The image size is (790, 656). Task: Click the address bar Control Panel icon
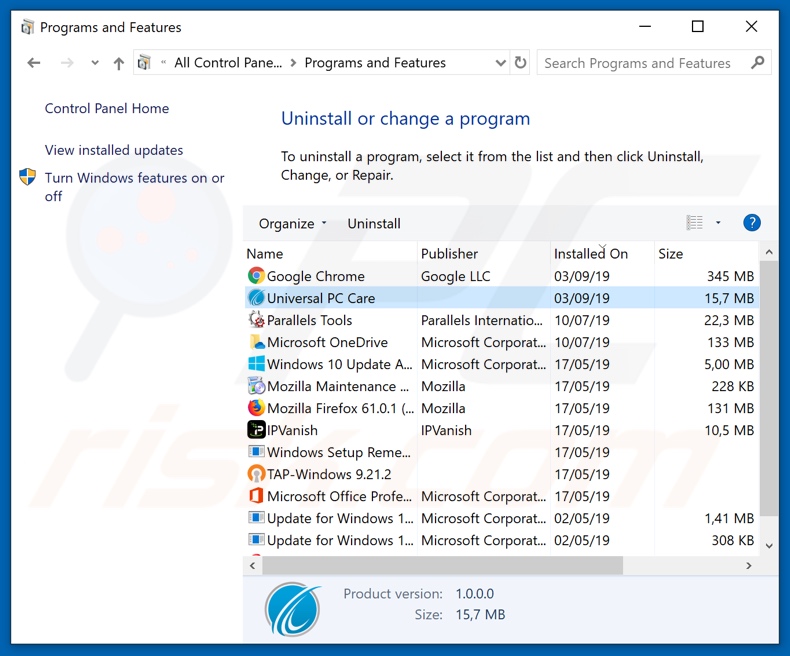(144, 63)
